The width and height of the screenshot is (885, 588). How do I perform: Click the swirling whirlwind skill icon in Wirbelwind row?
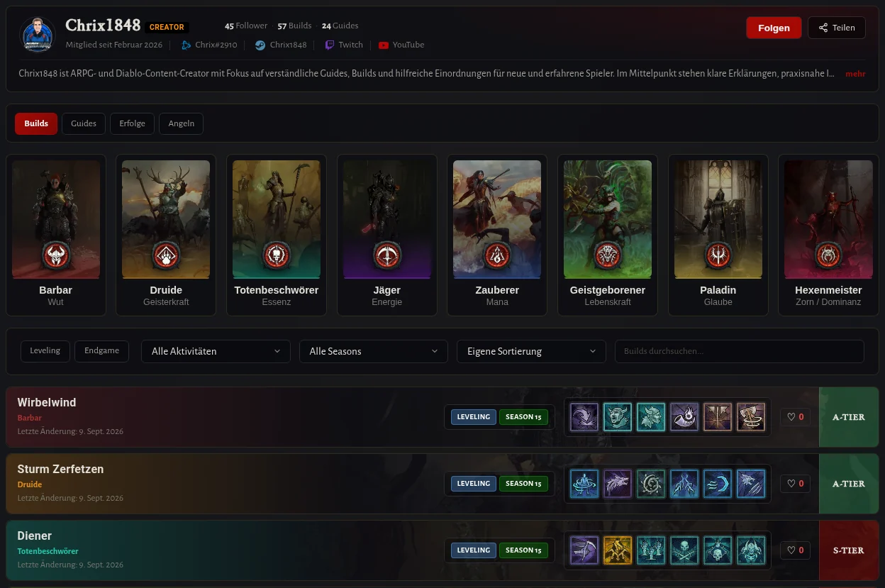[x=584, y=417]
